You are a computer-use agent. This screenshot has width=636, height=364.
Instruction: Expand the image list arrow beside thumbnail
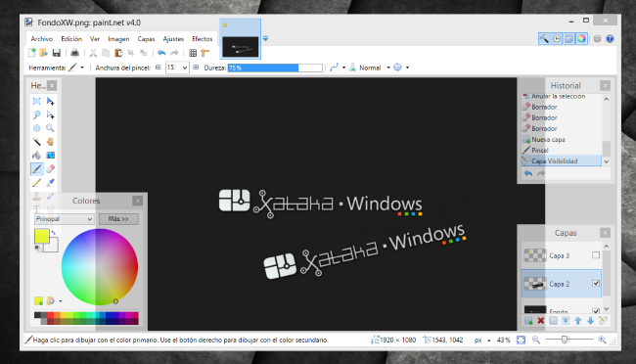coord(265,38)
